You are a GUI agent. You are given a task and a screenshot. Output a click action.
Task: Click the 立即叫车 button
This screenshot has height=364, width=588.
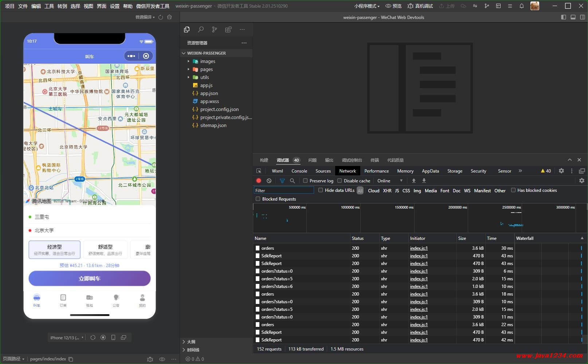pyautogui.click(x=90, y=278)
